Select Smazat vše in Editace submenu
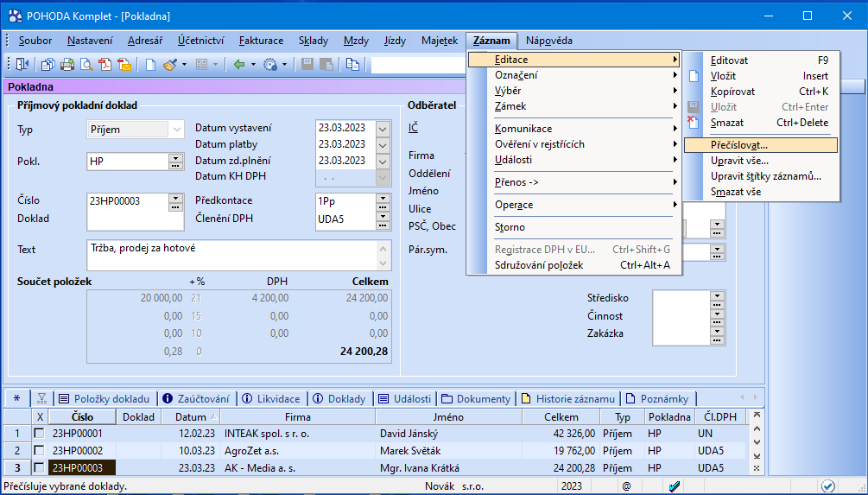 761,192
